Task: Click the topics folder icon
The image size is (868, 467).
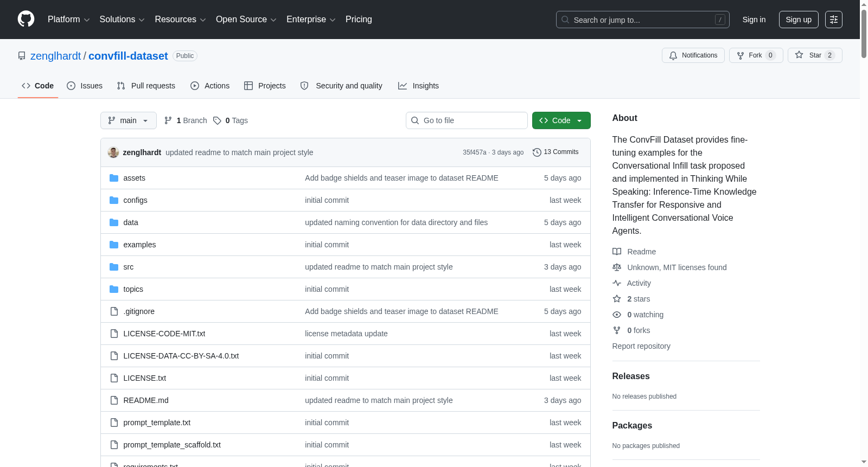Action: point(114,289)
